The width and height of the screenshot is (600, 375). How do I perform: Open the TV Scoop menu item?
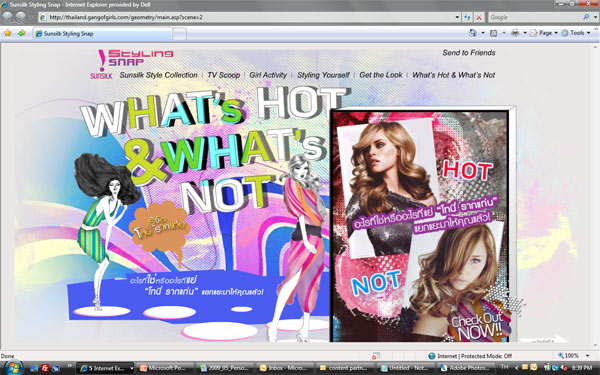pos(223,75)
